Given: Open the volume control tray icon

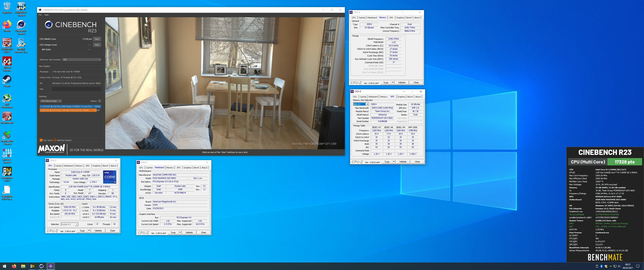Looking at the screenshot, I should pyautogui.click(x=619, y=266).
